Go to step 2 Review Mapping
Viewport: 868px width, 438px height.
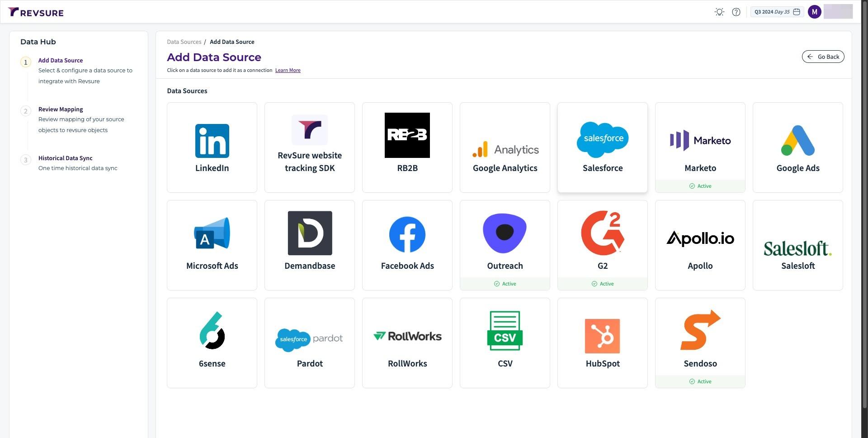tap(61, 109)
